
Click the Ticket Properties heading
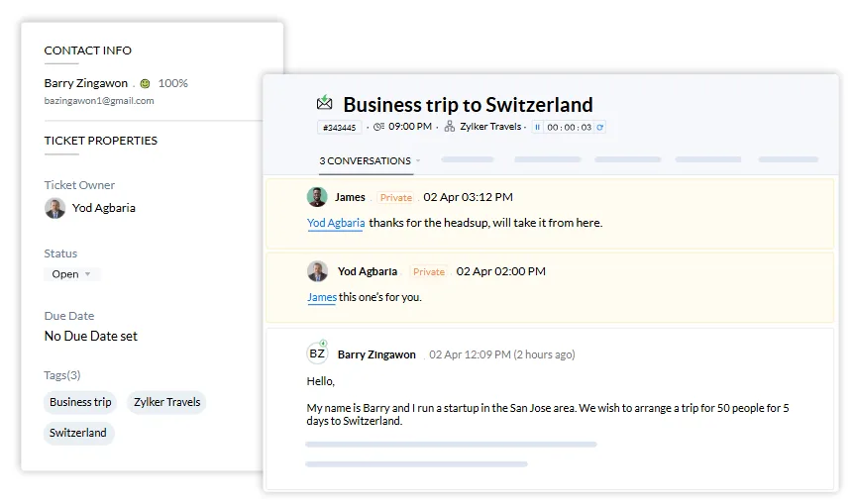click(100, 141)
